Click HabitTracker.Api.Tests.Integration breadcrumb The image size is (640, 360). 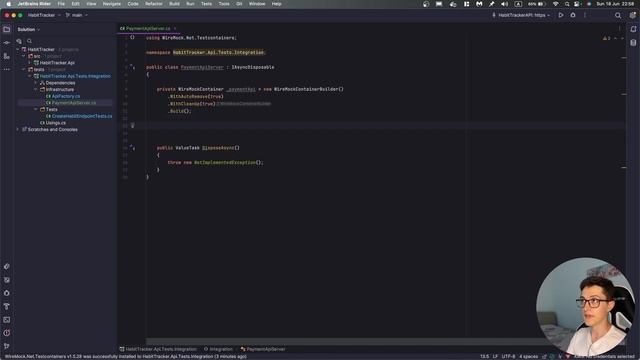pyautogui.click(x=158, y=349)
